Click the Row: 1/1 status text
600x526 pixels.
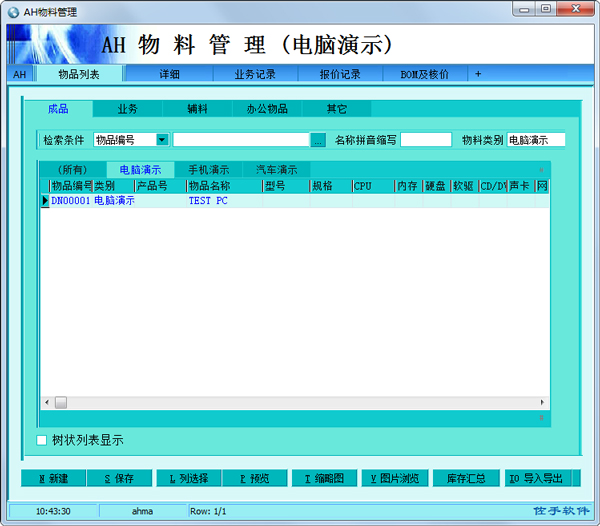[x=208, y=511]
